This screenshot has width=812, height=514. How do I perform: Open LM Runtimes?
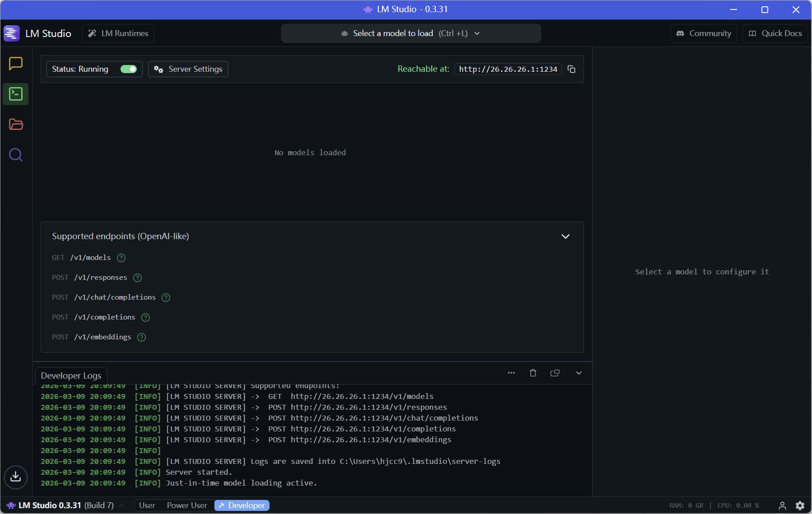[118, 33]
